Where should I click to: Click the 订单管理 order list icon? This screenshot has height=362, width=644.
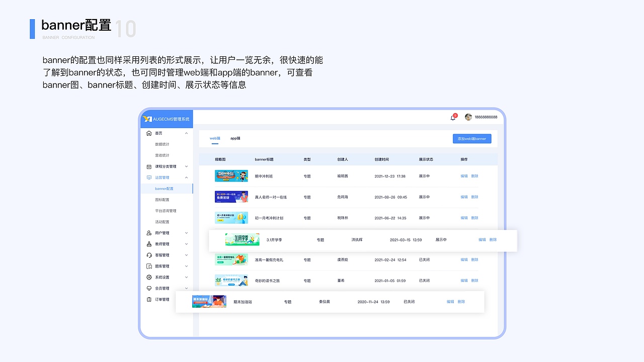(x=148, y=299)
